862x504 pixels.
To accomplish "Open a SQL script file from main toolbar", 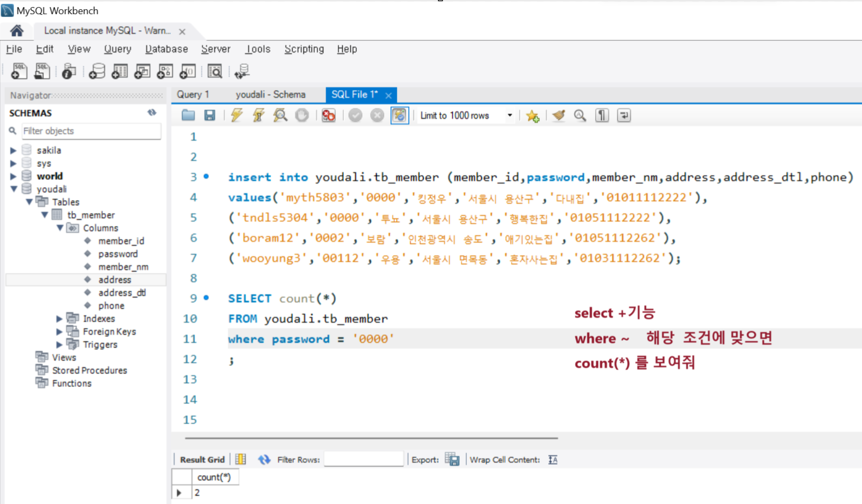I will click(x=42, y=71).
